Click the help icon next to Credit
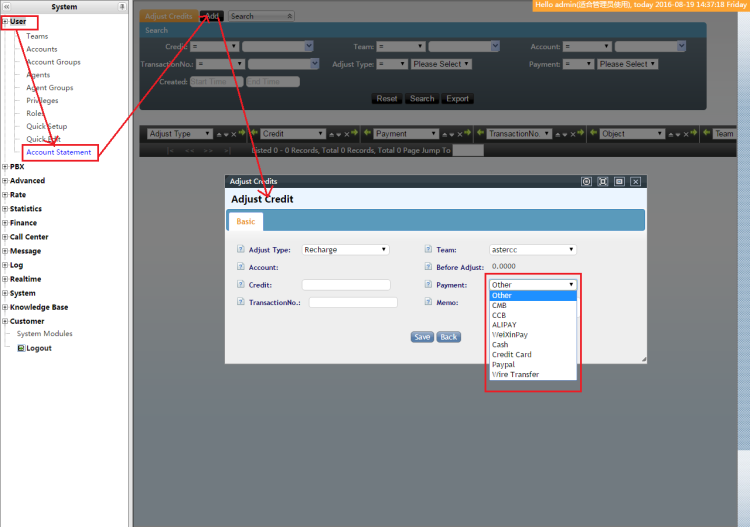The height and width of the screenshot is (527, 750). 241,285
